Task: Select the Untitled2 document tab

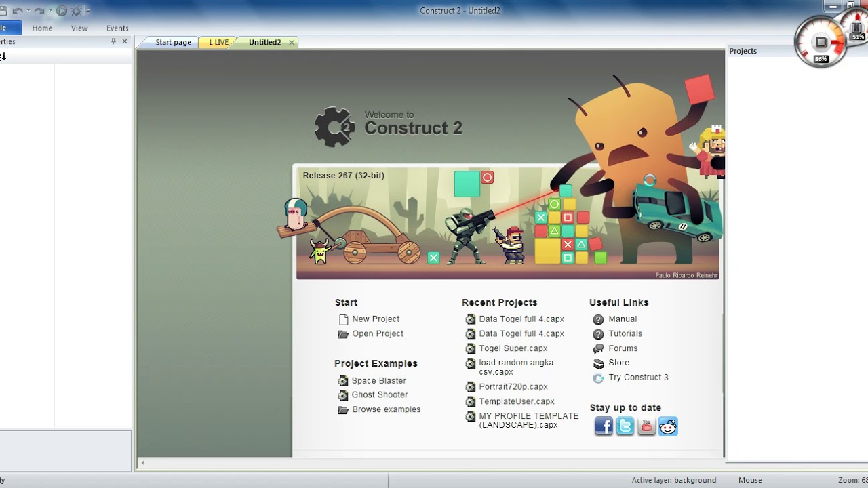Action: [x=264, y=42]
